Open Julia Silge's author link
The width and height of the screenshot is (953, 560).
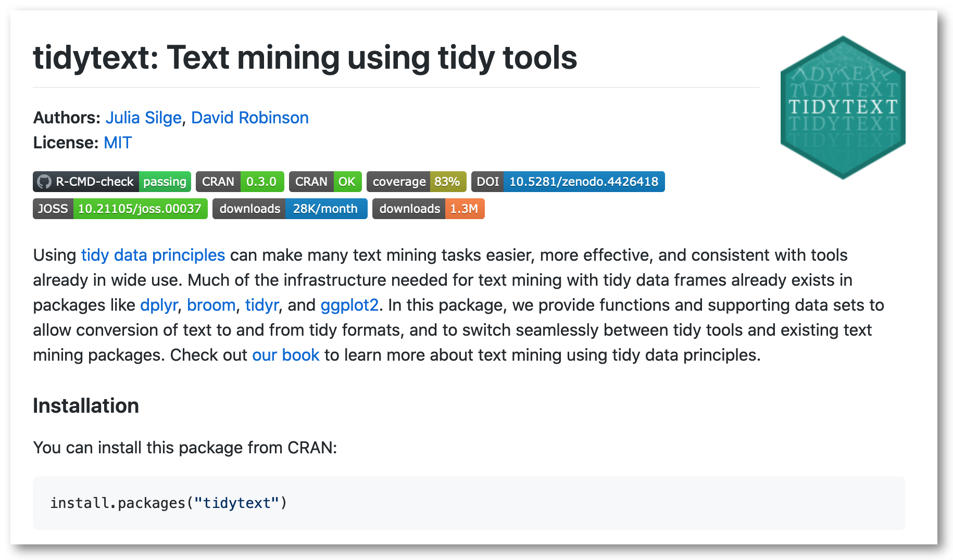click(143, 118)
